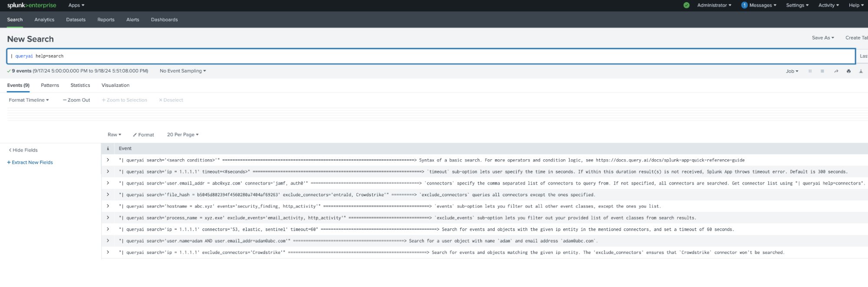Click the stop job icon
This screenshot has width=868, height=287.
click(x=822, y=71)
